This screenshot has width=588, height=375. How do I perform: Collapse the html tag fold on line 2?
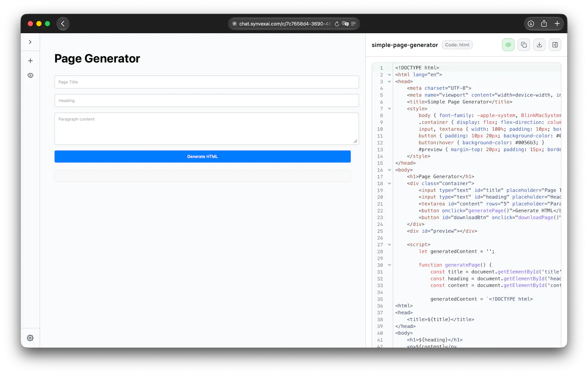point(389,75)
